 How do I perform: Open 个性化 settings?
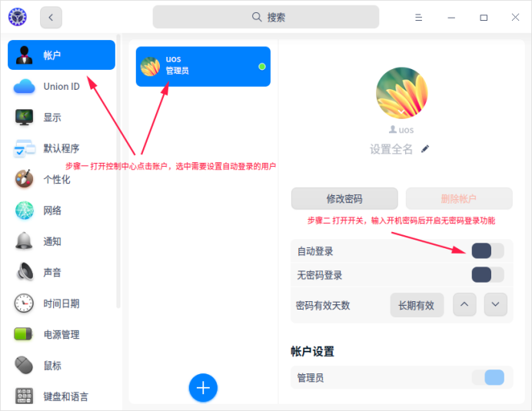pos(62,179)
